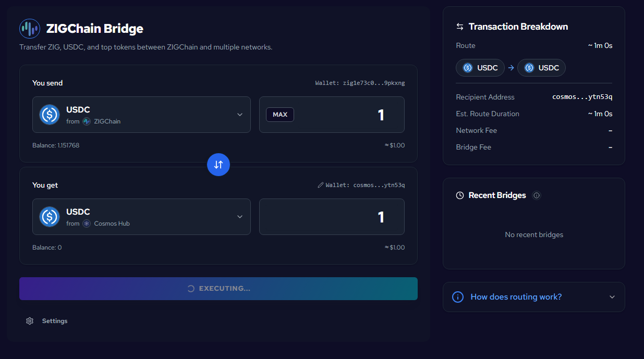Click the Recent Bridges clock icon

coord(460,195)
